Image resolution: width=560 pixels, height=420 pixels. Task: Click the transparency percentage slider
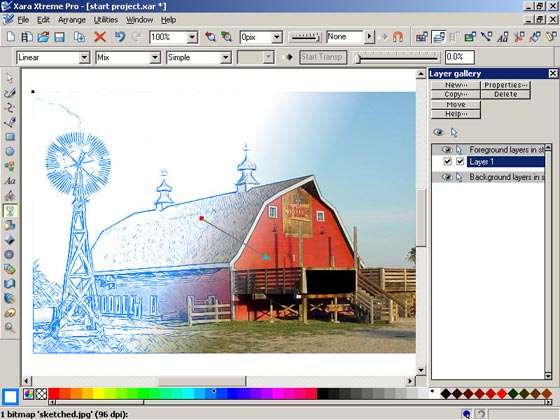click(x=397, y=58)
